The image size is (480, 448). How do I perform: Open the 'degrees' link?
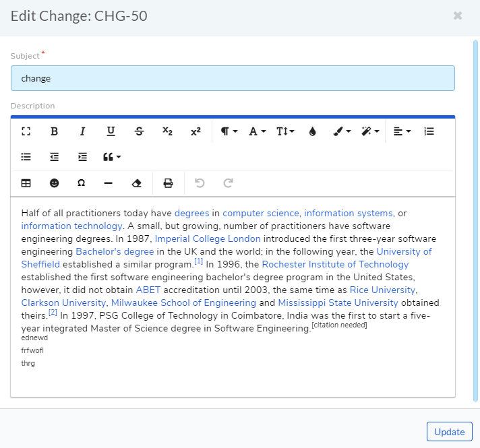pos(192,213)
